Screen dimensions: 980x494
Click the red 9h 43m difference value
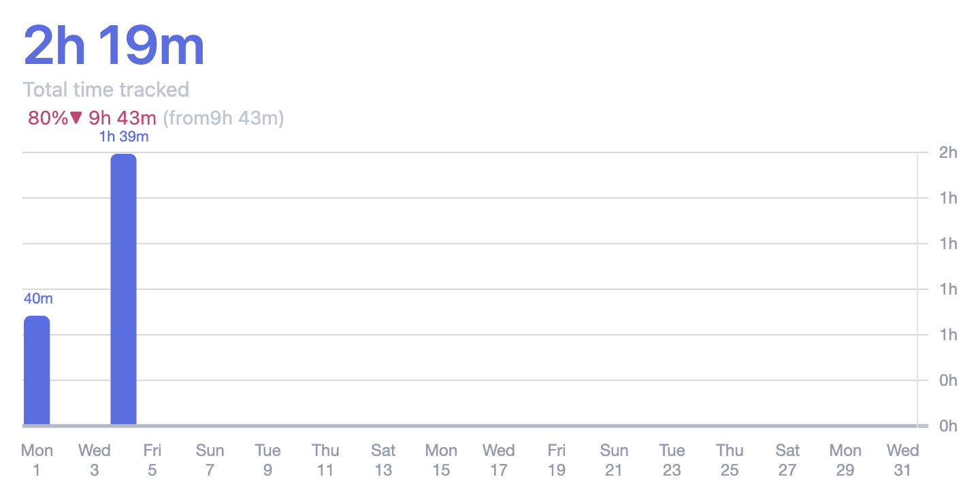pos(122,118)
